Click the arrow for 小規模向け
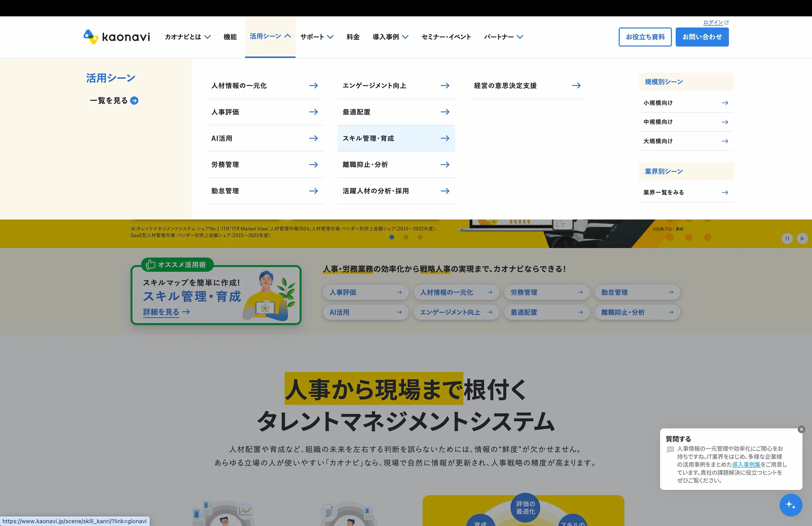Image resolution: width=812 pixels, height=526 pixels. click(725, 103)
